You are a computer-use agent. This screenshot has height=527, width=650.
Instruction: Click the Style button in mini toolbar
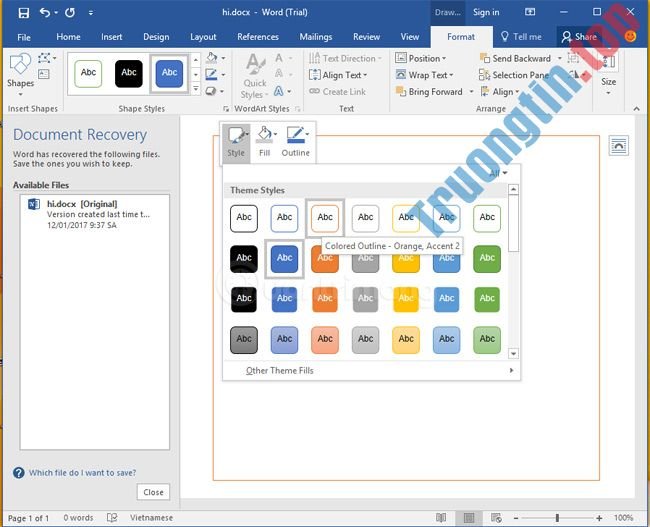[236, 142]
